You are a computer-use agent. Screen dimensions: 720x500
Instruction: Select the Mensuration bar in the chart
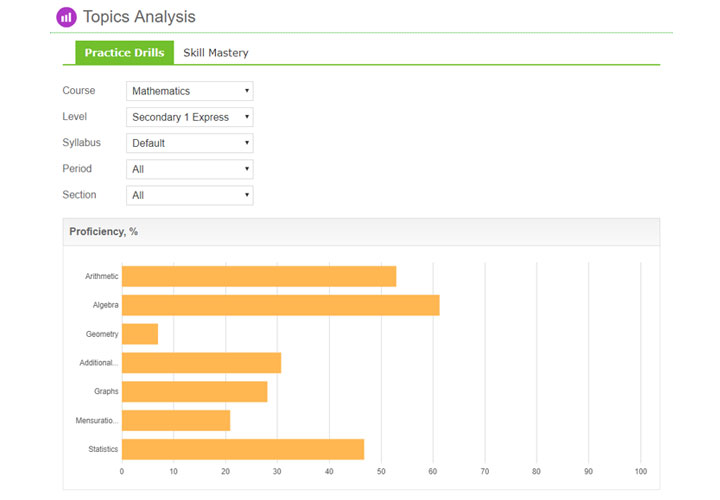pos(175,421)
